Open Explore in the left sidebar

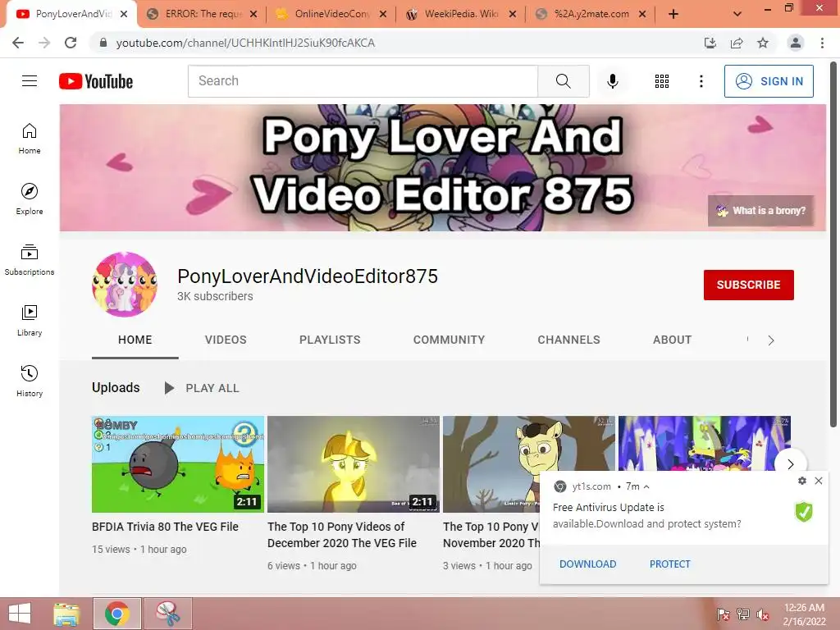pyautogui.click(x=30, y=199)
